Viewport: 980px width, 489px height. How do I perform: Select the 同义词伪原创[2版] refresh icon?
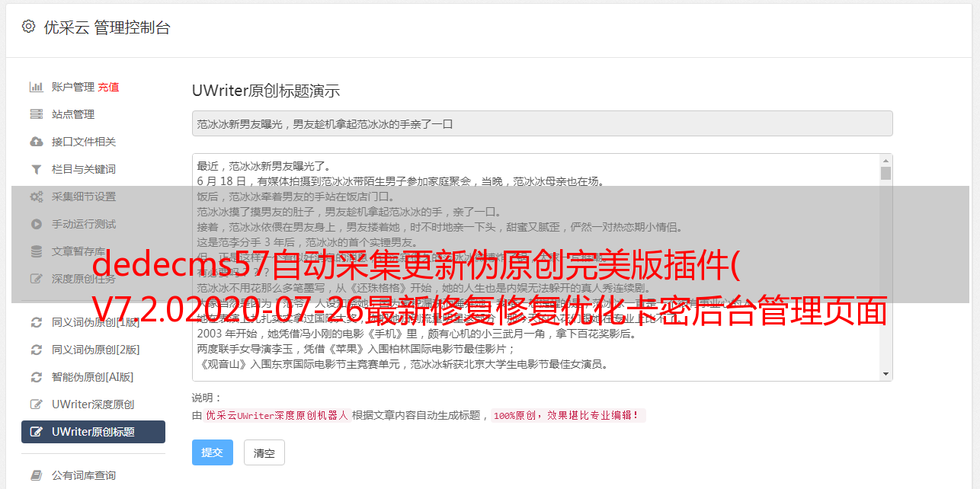coord(36,350)
